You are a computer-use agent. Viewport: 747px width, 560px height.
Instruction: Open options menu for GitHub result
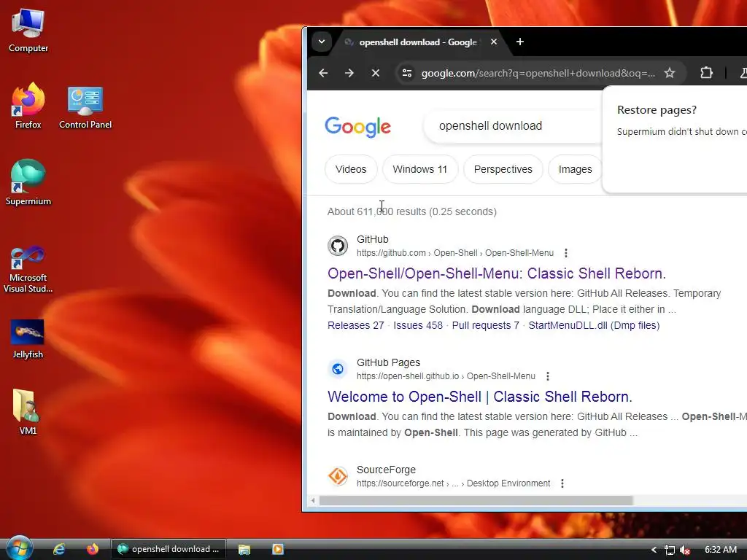click(x=565, y=253)
